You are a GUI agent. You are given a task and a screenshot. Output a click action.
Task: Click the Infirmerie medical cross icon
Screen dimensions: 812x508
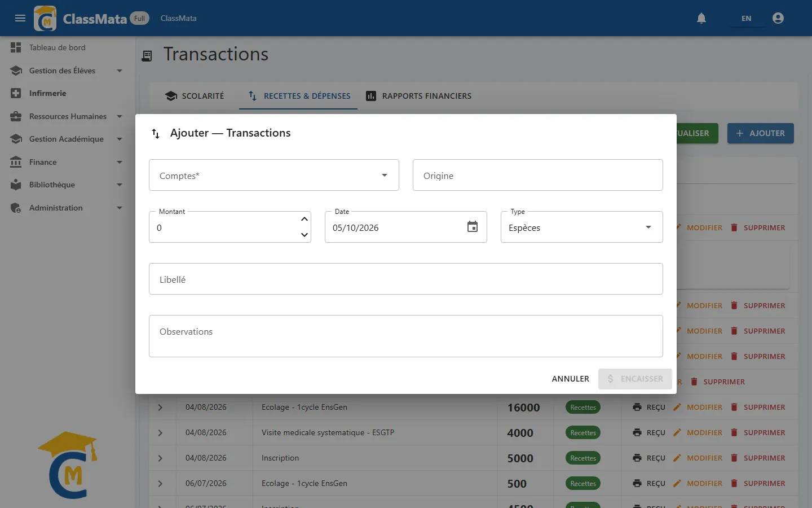point(16,93)
